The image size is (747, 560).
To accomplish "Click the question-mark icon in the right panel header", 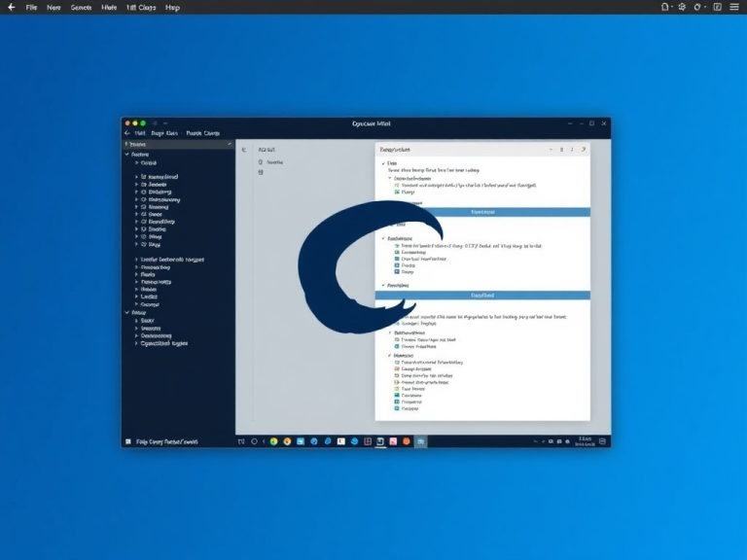I will coord(584,150).
